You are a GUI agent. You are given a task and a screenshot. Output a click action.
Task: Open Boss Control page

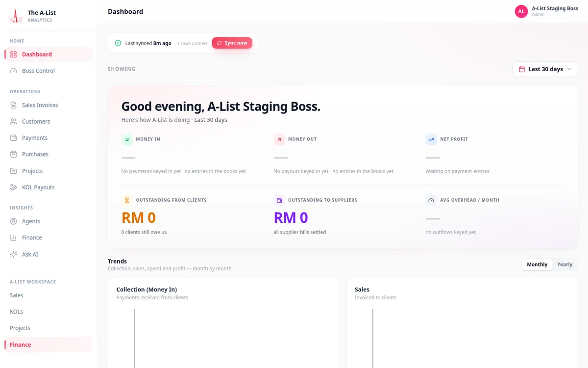click(49, 71)
